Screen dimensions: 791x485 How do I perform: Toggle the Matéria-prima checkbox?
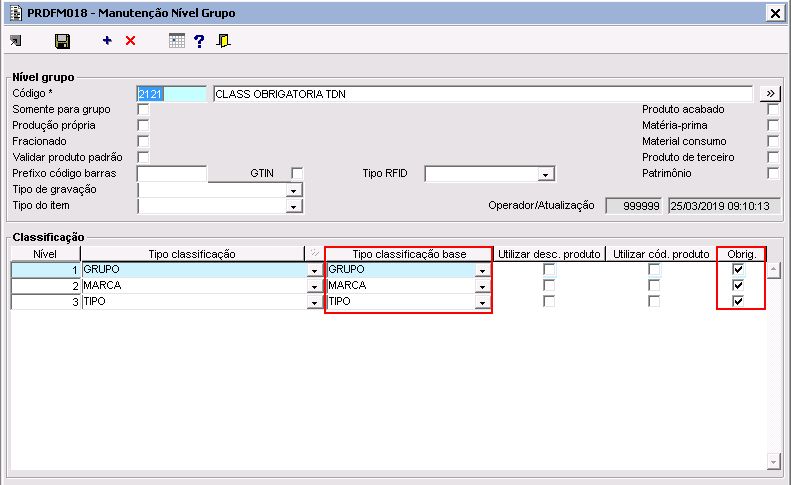[773, 125]
